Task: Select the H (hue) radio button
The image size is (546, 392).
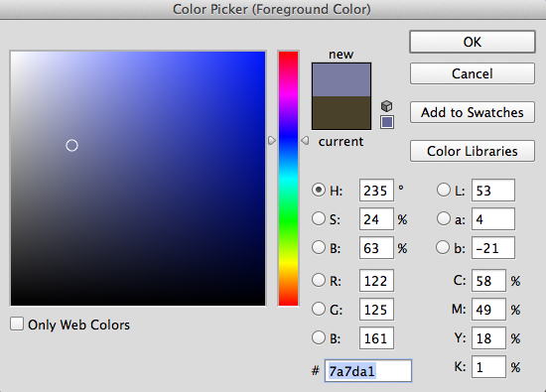Action: [319, 191]
